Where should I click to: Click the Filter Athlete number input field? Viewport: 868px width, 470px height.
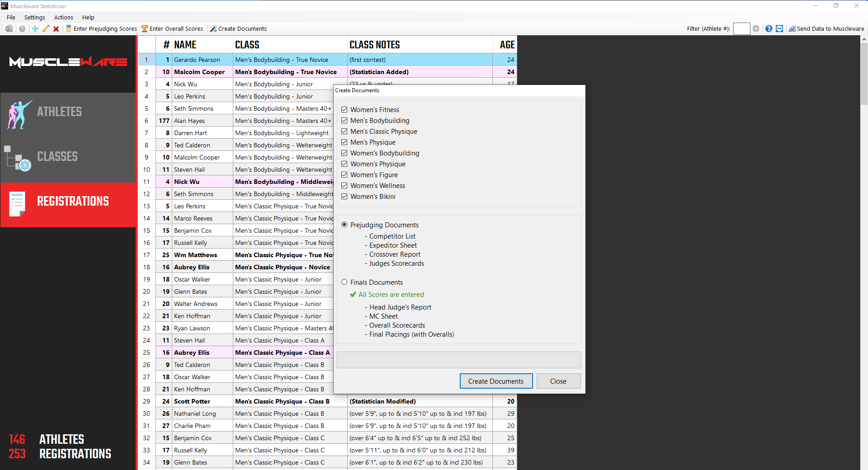pyautogui.click(x=741, y=28)
